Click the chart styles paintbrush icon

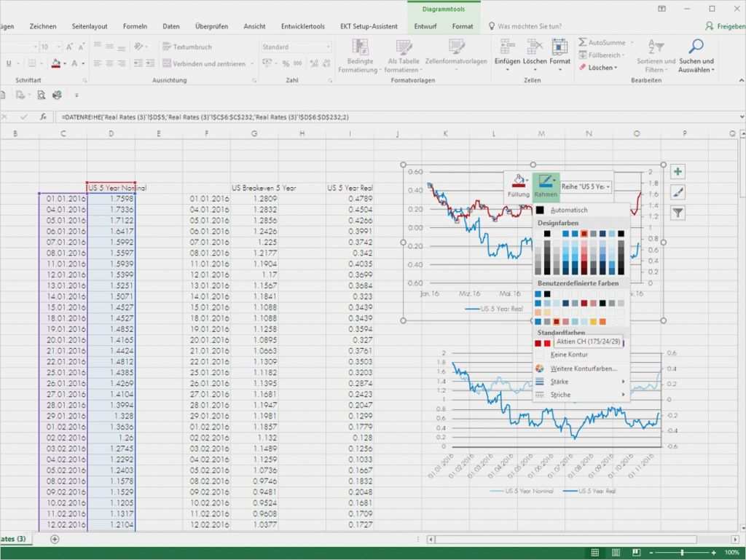(678, 192)
